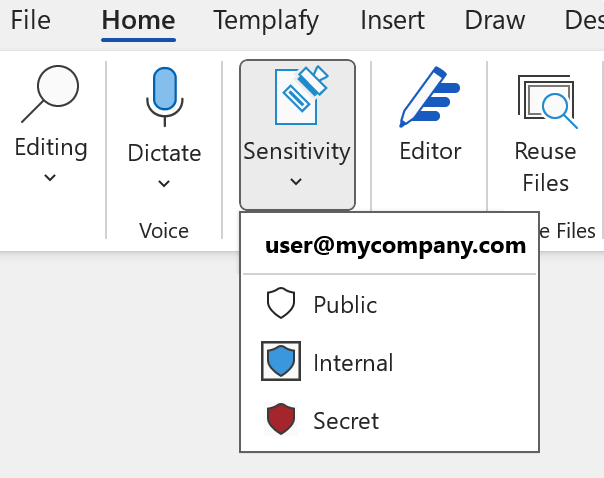The height and width of the screenshot is (478, 604).
Task: Click the red Secret shield icon
Action: [x=281, y=420]
